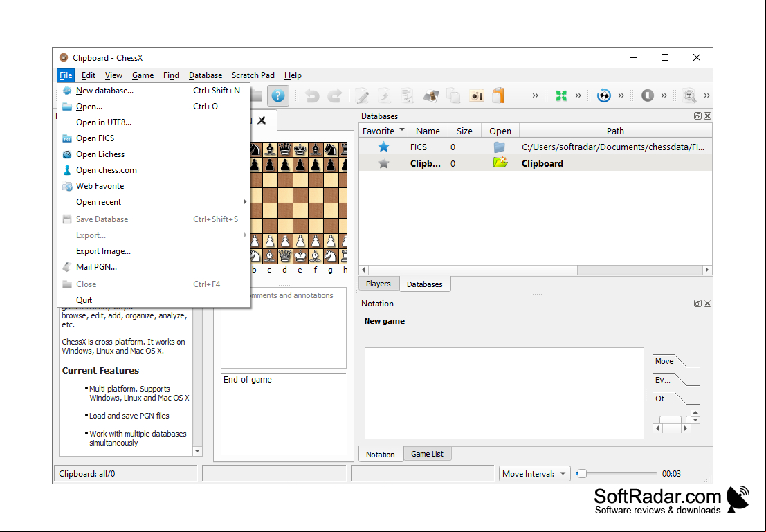Close the Notation panel

click(707, 304)
